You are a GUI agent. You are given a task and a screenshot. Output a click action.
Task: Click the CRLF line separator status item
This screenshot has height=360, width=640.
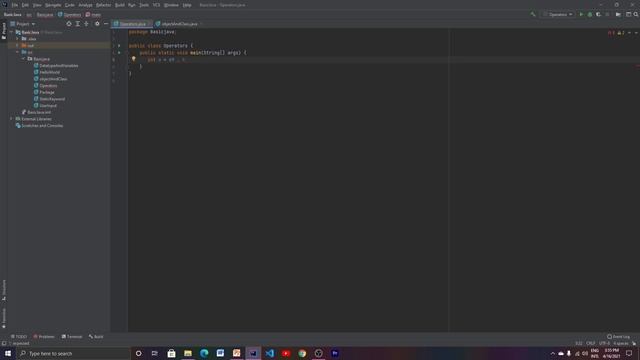click(591, 343)
